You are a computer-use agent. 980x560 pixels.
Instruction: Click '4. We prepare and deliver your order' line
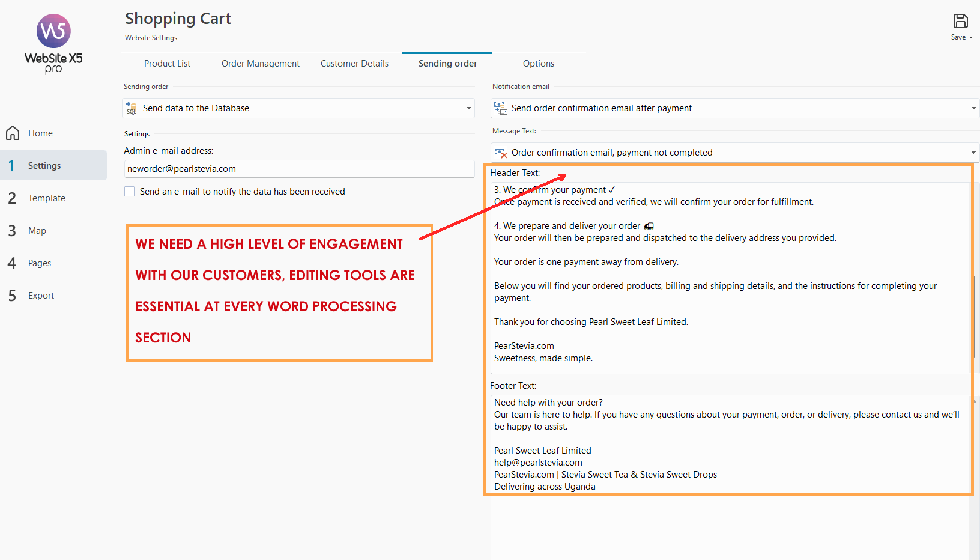(x=573, y=226)
